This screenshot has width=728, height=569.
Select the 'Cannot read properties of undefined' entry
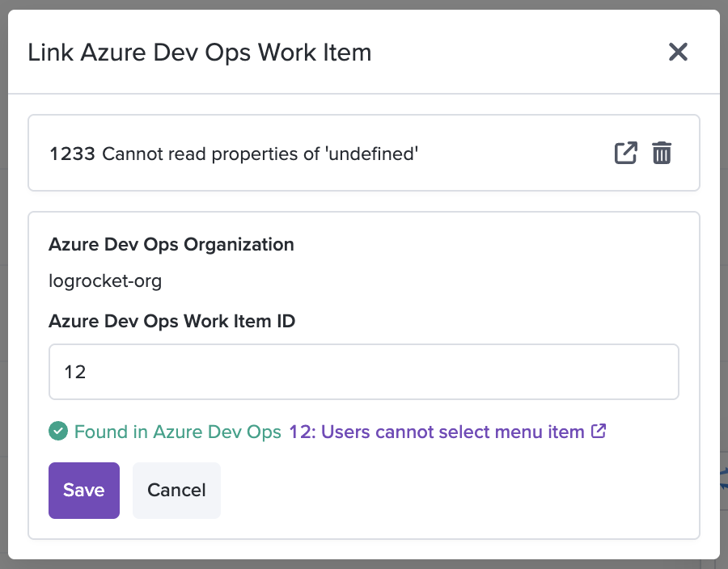coord(260,154)
